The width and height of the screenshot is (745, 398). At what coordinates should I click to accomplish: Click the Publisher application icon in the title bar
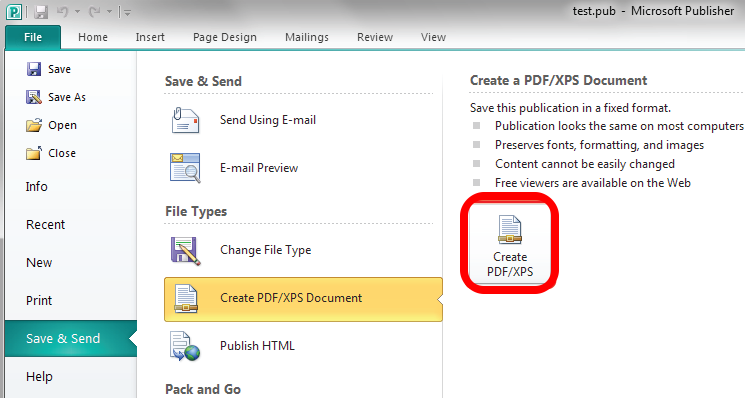click(x=14, y=12)
